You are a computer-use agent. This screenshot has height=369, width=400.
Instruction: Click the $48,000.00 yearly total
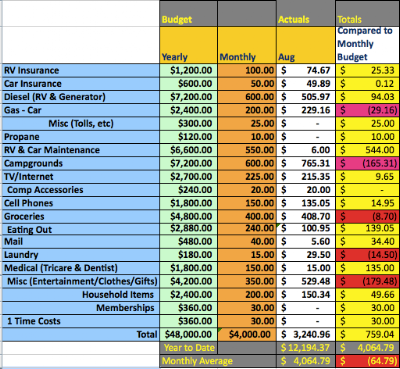[x=189, y=335]
